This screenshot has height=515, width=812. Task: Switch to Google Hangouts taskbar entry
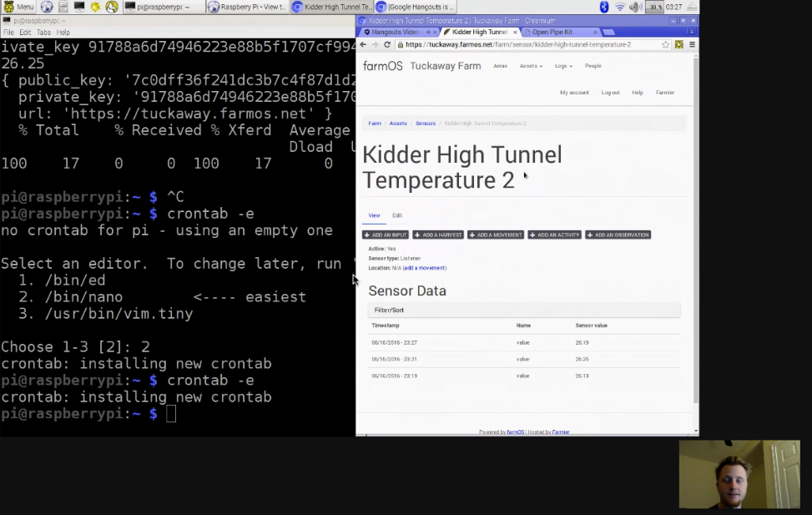(416, 7)
